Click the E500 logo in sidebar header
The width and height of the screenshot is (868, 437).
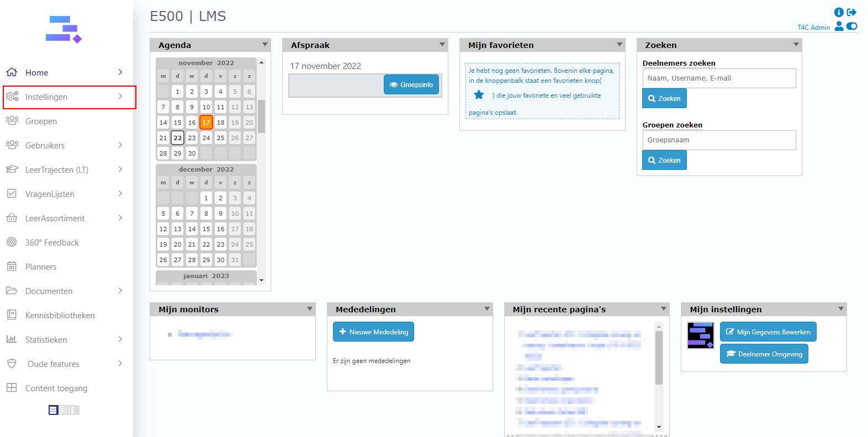click(x=63, y=29)
